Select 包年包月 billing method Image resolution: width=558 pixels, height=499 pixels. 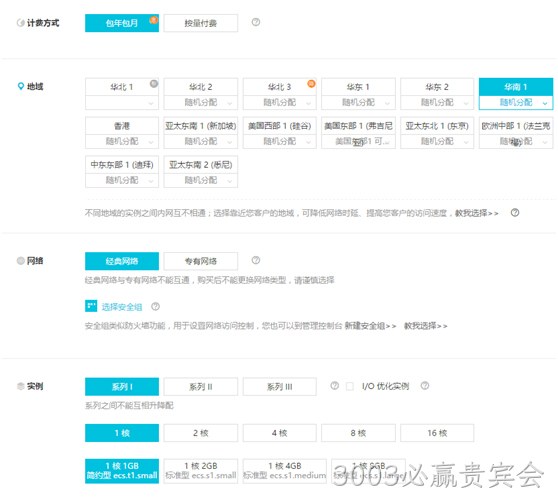click(x=122, y=23)
